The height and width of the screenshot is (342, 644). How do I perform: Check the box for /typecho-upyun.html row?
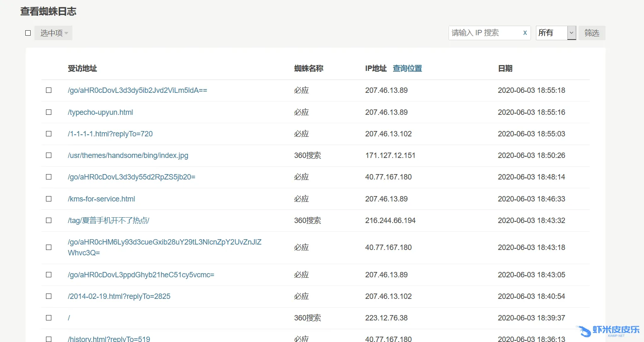pyautogui.click(x=49, y=112)
